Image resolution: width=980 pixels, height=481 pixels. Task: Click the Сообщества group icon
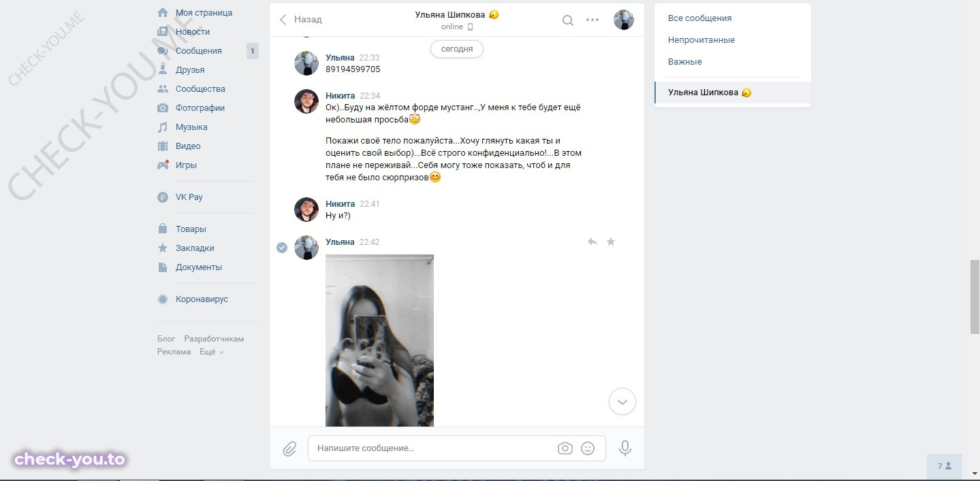pos(163,89)
